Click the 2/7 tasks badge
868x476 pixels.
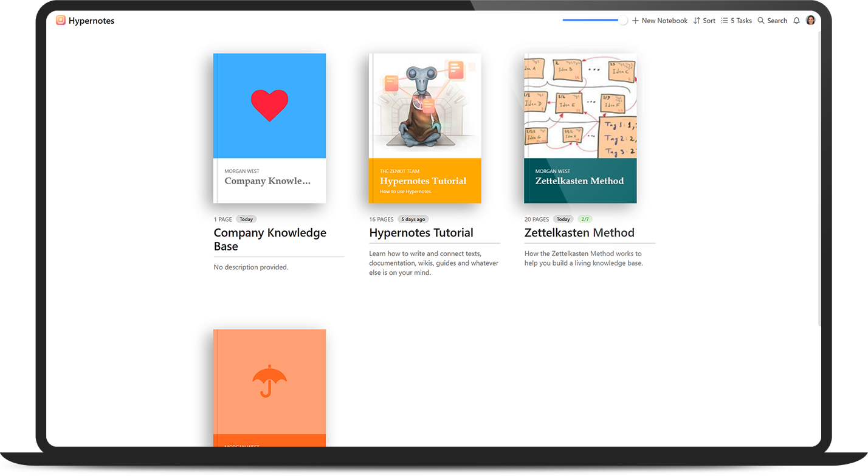coord(585,219)
